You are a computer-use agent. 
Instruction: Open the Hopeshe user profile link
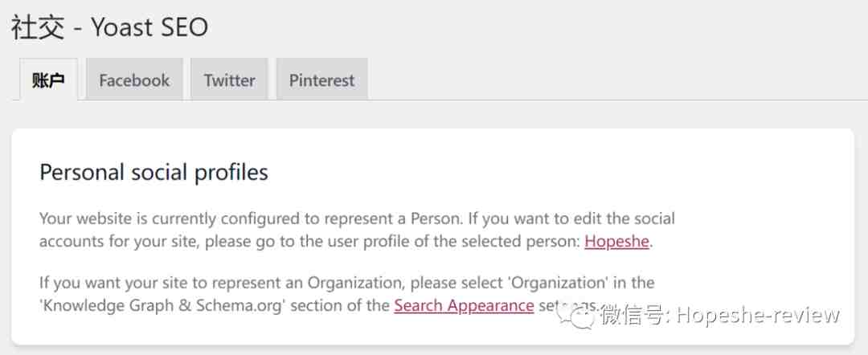click(x=616, y=242)
